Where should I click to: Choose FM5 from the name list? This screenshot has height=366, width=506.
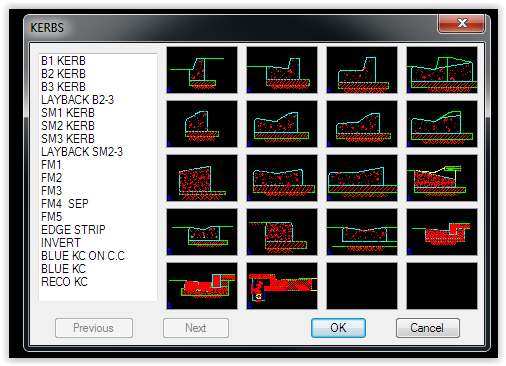coord(51,217)
